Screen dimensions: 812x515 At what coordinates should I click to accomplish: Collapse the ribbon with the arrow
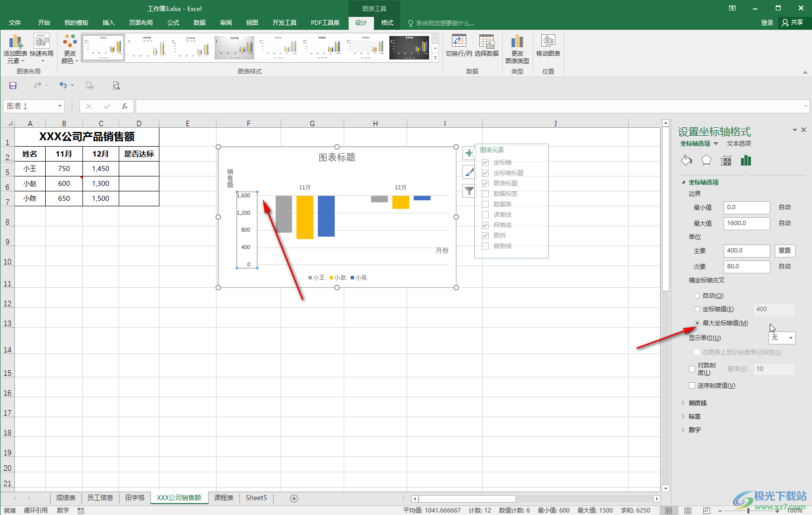(805, 73)
